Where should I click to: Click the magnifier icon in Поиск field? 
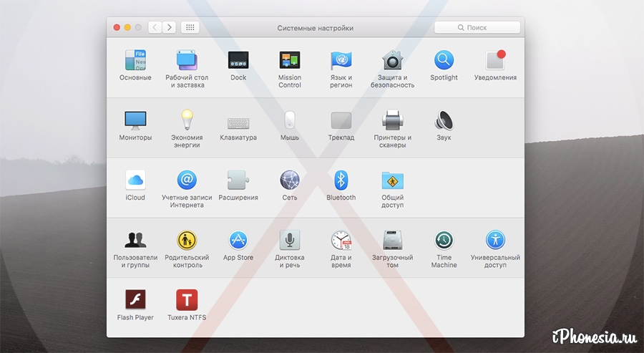tap(461, 27)
